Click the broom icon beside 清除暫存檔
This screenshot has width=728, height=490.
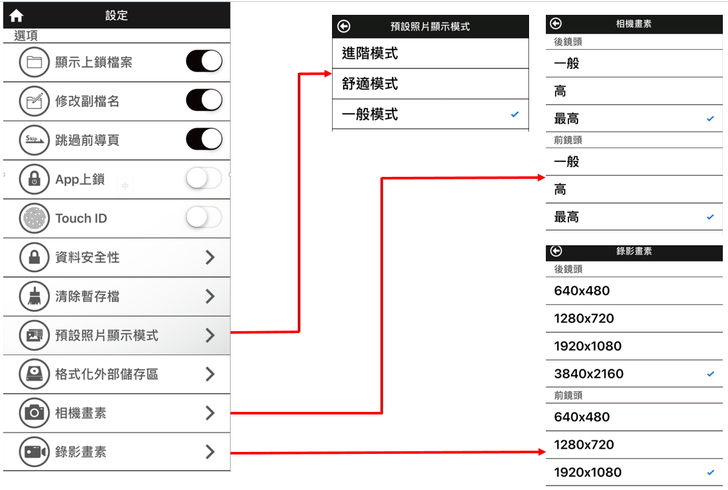[x=34, y=296]
